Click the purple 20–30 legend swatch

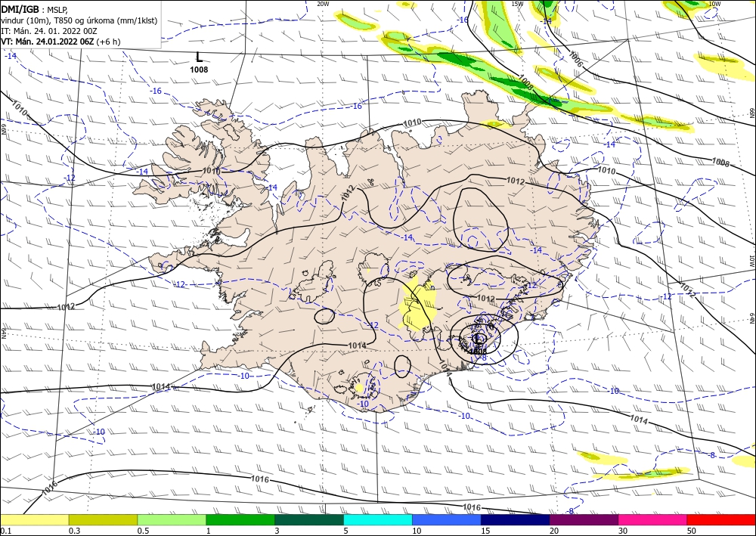pyautogui.click(x=584, y=519)
